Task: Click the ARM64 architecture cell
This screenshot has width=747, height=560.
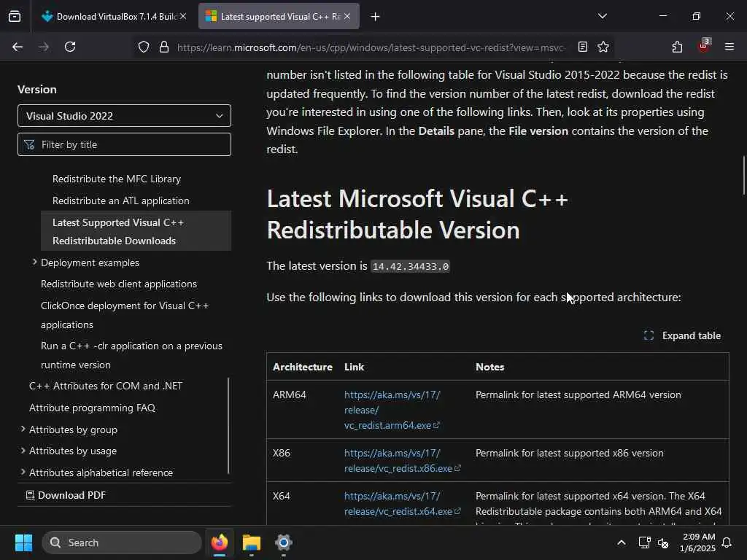Action: (289, 394)
